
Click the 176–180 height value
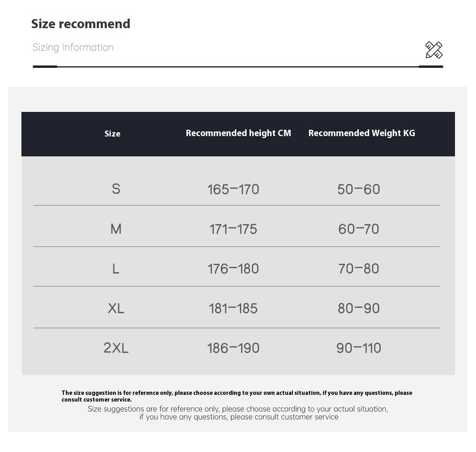click(233, 269)
